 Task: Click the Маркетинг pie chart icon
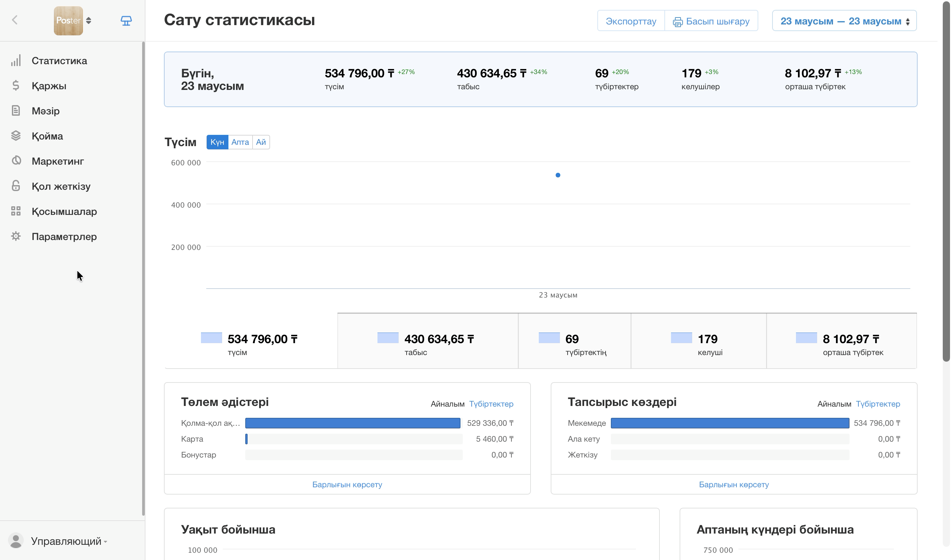(x=16, y=161)
